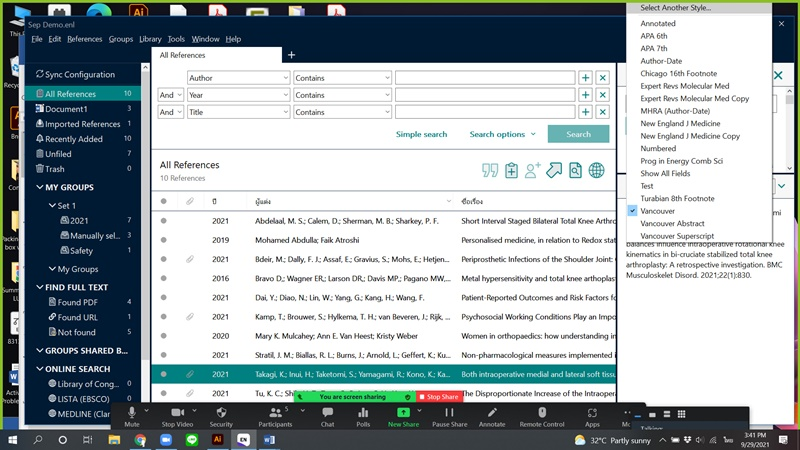Click the share group person icon
The width and height of the screenshot is (800, 450).
click(533, 171)
